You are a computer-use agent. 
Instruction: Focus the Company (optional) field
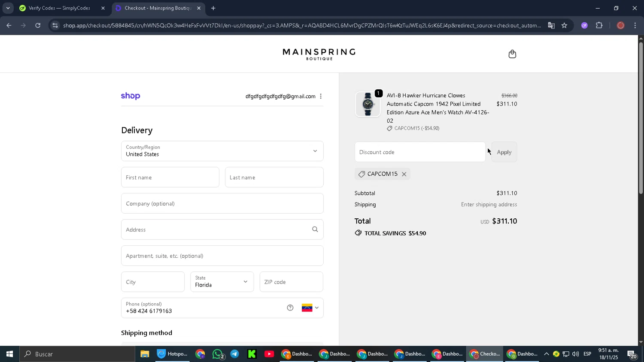point(222,203)
